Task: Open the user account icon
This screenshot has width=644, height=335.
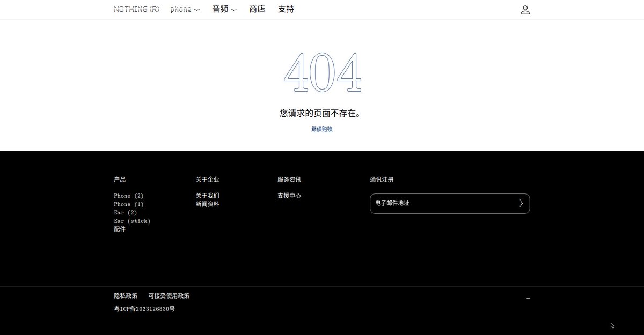Action: pyautogui.click(x=525, y=10)
